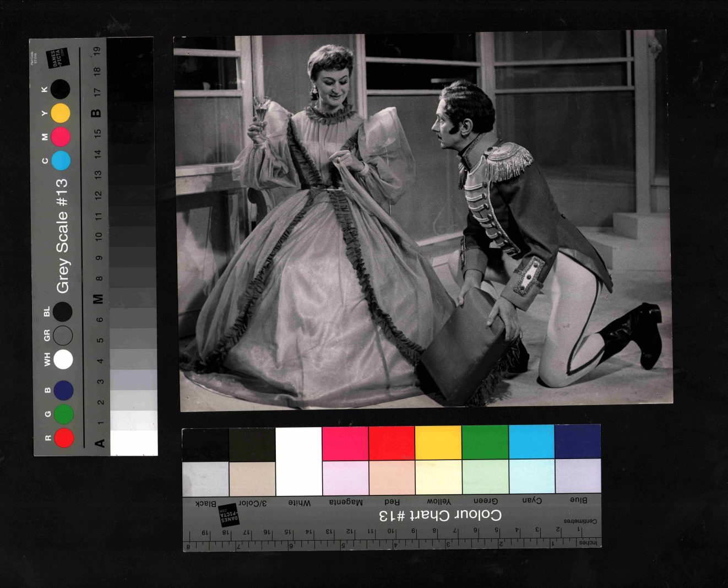Click the saturated magenta swatch on Colour Chart
The height and width of the screenshot is (588, 728).
(x=345, y=444)
